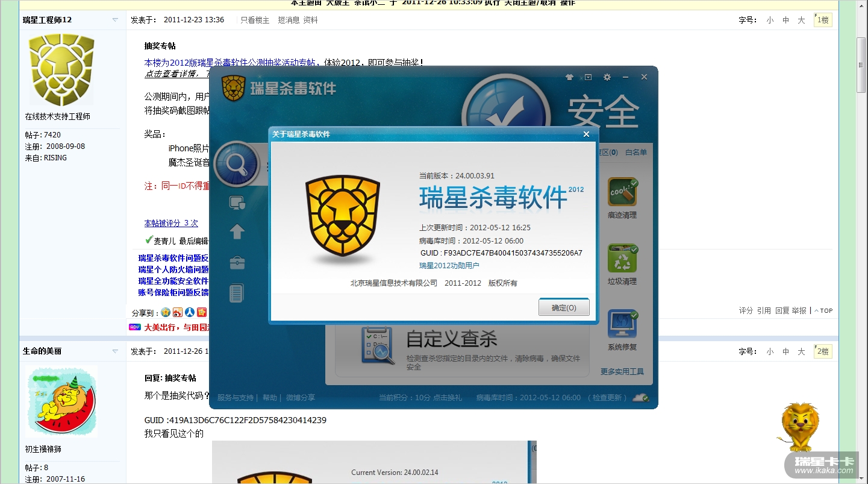This screenshot has height=484, width=868.
Task: View 资料 of the first poster
Action: pos(310,20)
